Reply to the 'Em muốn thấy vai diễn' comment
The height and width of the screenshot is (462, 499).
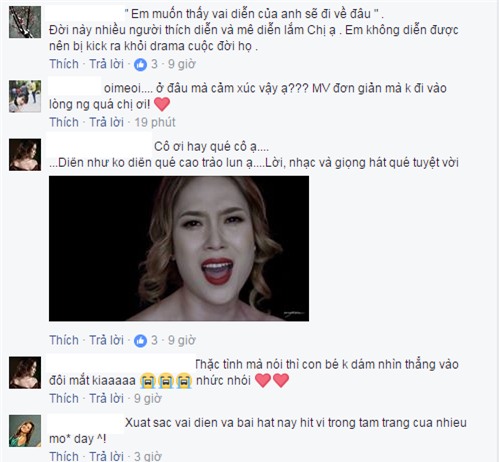pos(107,64)
